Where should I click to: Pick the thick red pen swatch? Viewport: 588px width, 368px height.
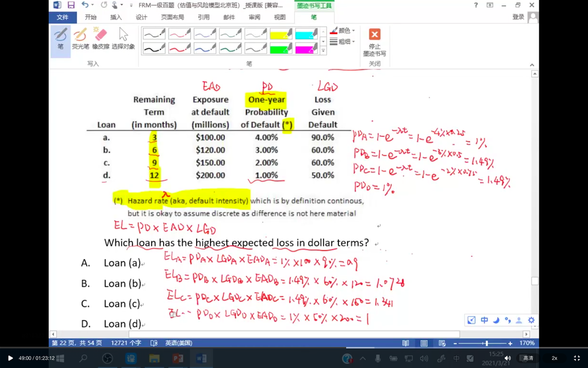tap(179, 48)
